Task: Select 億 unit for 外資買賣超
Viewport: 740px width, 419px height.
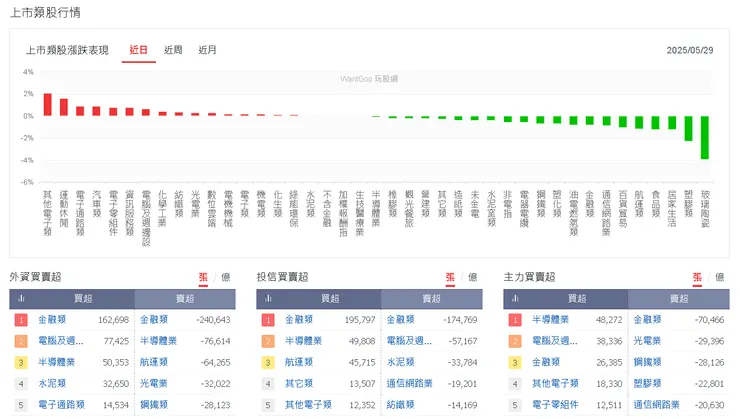Action: point(226,277)
